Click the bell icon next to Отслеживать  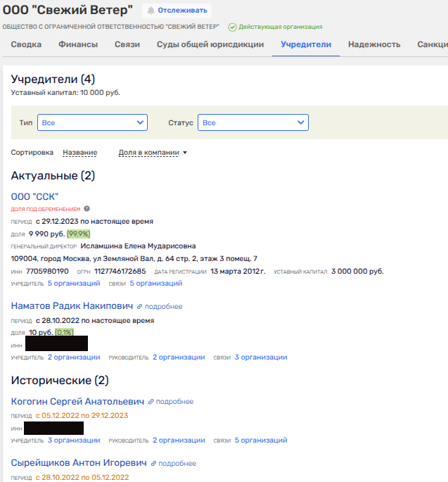[151, 11]
